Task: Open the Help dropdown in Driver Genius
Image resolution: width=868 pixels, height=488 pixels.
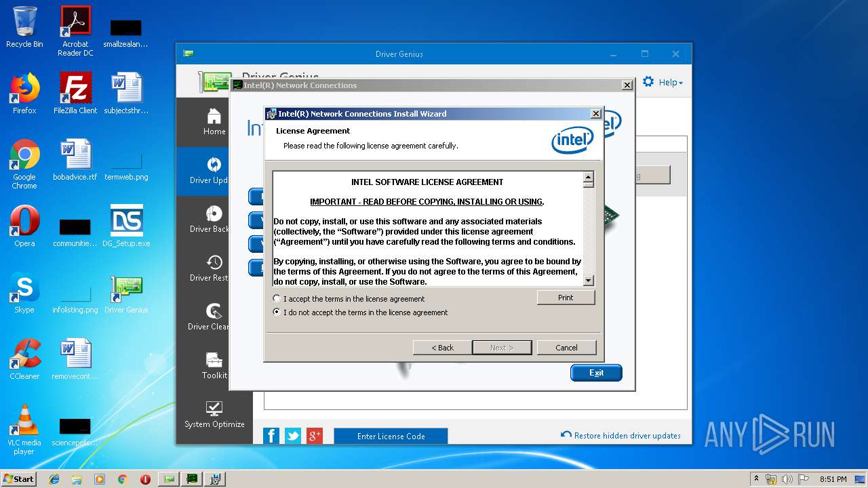Action: pyautogui.click(x=671, y=82)
